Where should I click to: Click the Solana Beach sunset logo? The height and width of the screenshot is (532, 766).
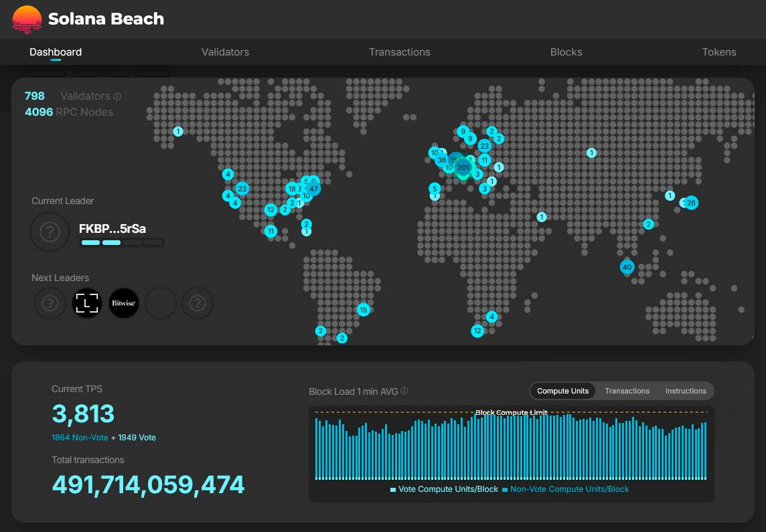coord(27,19)
